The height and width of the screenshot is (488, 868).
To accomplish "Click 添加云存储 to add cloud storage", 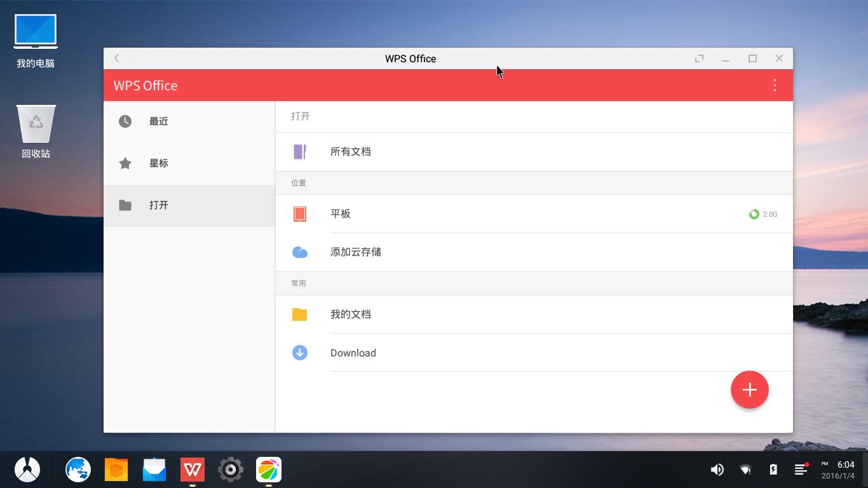I will [x=534, y=252].
